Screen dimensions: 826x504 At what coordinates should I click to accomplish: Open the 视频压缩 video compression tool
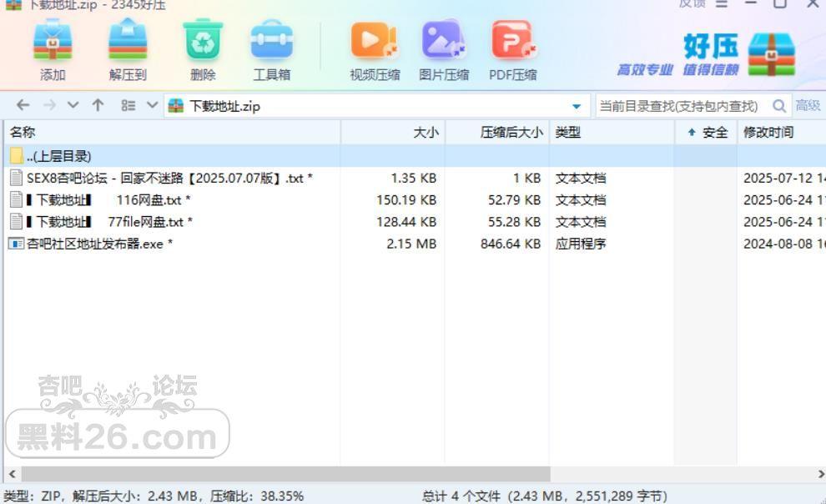pyautogui.click(x=375, y=40)
